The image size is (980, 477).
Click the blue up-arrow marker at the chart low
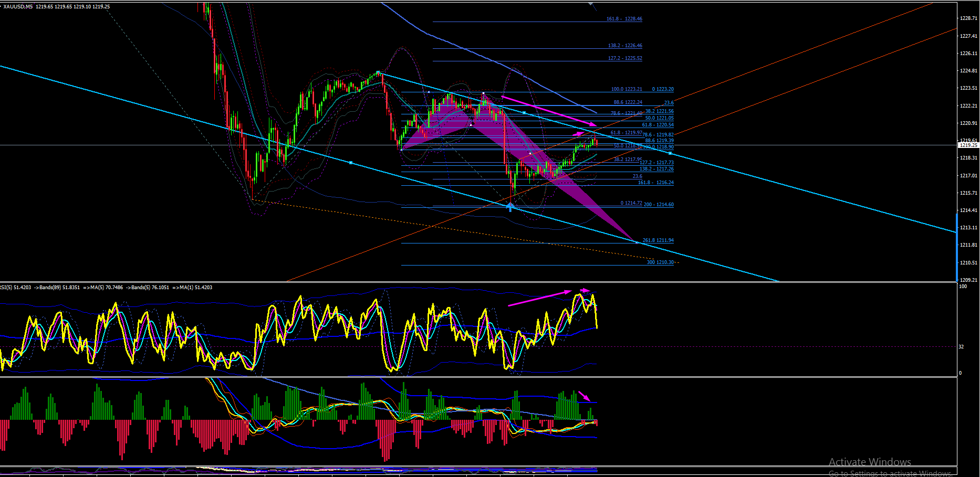coord(510,207)
